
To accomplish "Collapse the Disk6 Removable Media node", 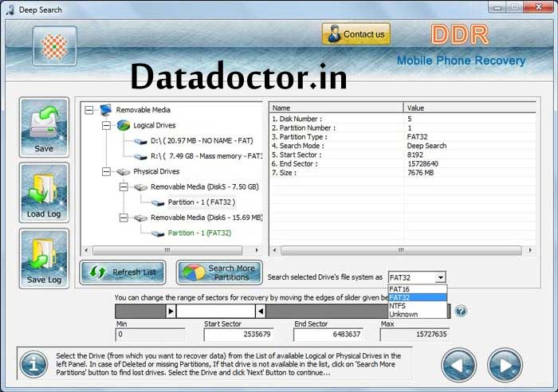I will (x=124, y=218).
